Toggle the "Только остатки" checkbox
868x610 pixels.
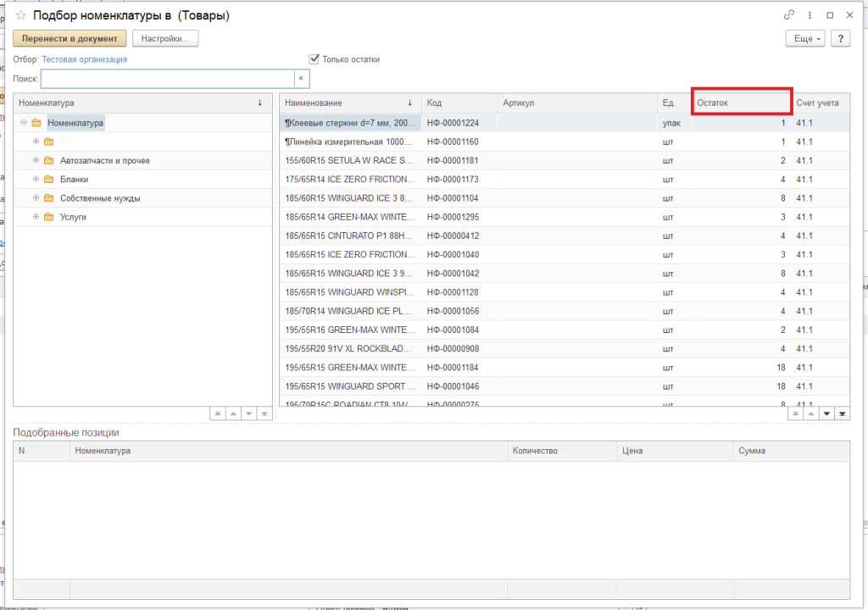click(314, 59)
